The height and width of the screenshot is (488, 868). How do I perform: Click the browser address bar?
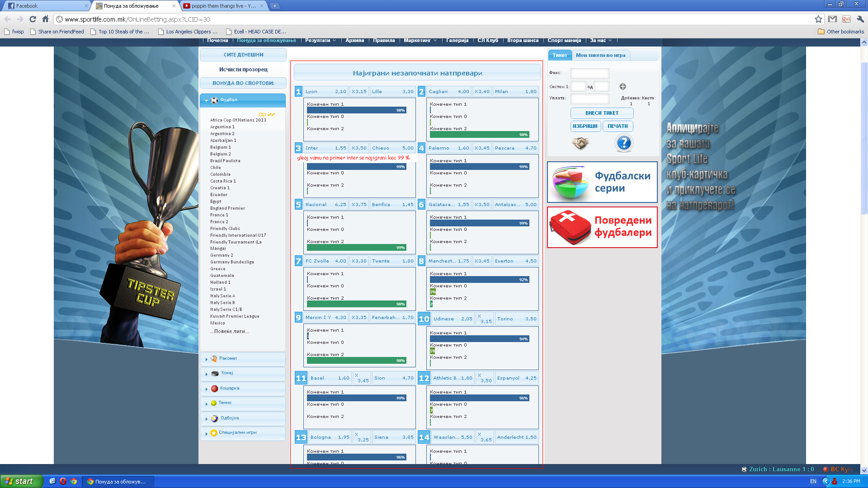click(434, 19)
